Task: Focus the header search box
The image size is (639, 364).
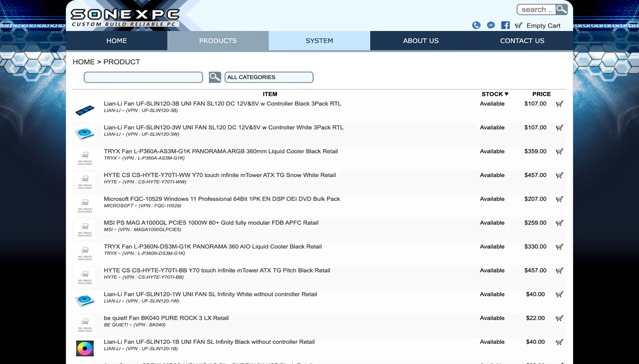Action: (x=536, y=9)
